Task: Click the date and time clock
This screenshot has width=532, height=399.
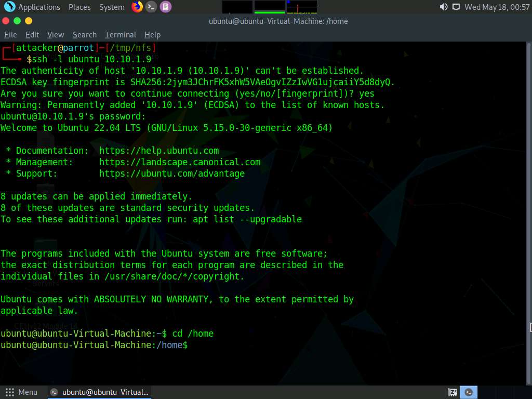Action: pos(497,7)
